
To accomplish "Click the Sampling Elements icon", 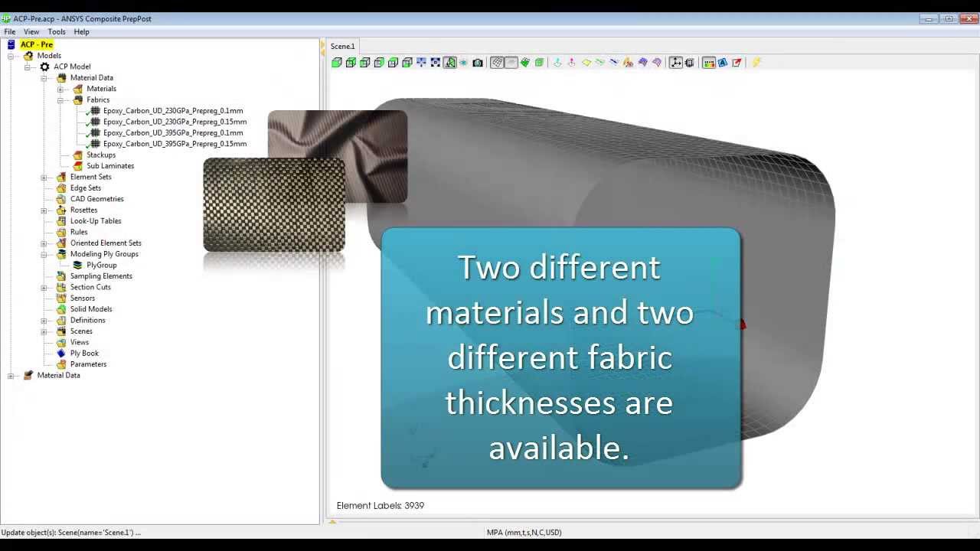I will (61, 276).
